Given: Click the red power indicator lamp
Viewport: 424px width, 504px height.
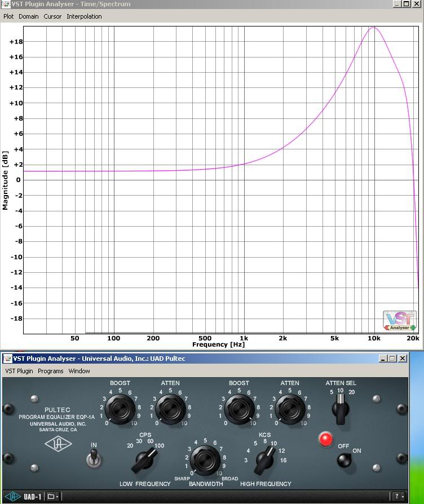Looking at the screenshot, I should click(326, 440).
